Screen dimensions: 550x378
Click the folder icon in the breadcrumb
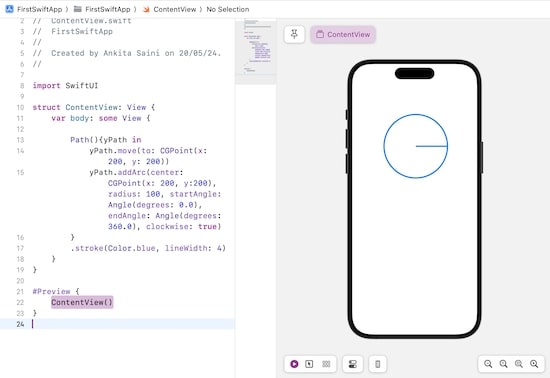[x=78, y=9]
